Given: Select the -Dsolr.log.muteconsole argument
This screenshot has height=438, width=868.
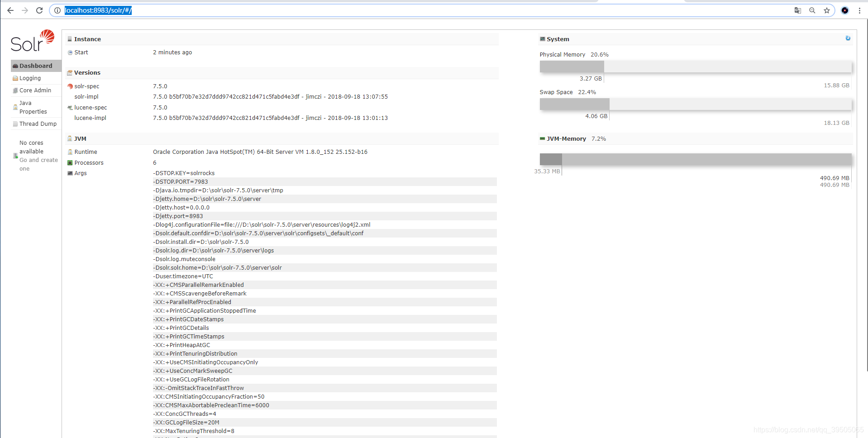Looking at the screenshot, I should [x=184, y=259].
